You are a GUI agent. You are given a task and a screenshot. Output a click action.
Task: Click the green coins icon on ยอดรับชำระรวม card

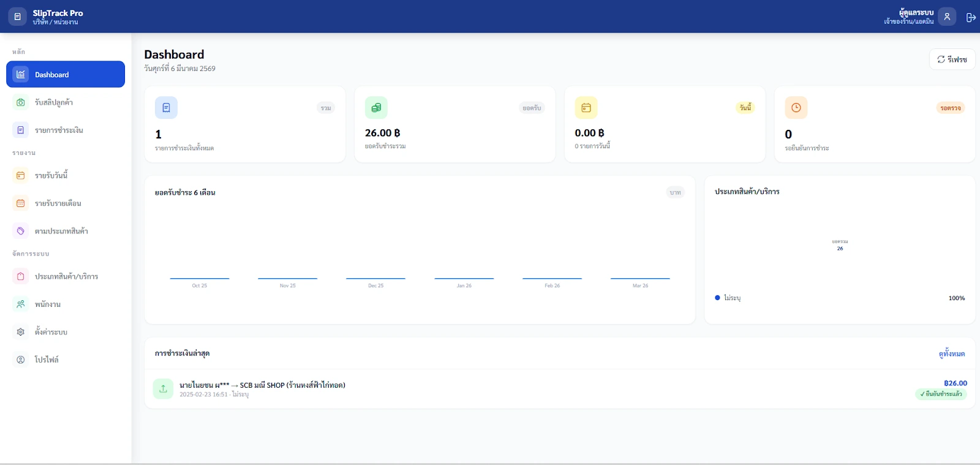tap(376, 108)
